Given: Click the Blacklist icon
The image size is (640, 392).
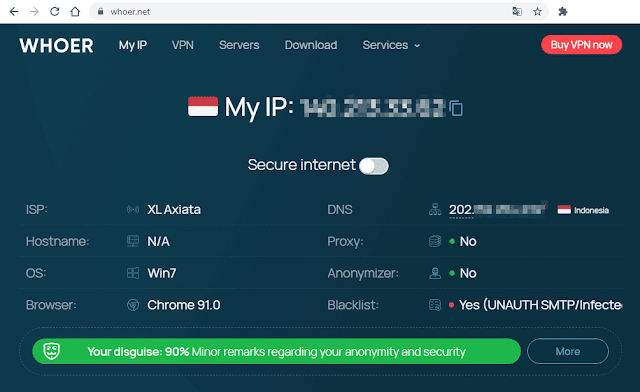Looking at the screenshot, I should [x=435, y=305].
